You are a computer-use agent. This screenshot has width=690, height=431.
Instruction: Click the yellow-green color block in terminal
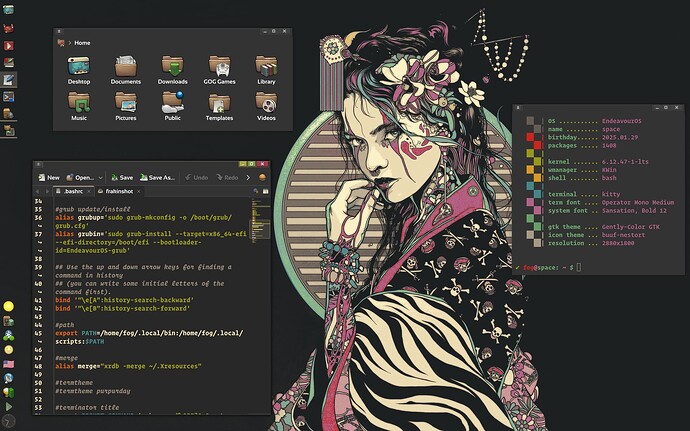534,157
